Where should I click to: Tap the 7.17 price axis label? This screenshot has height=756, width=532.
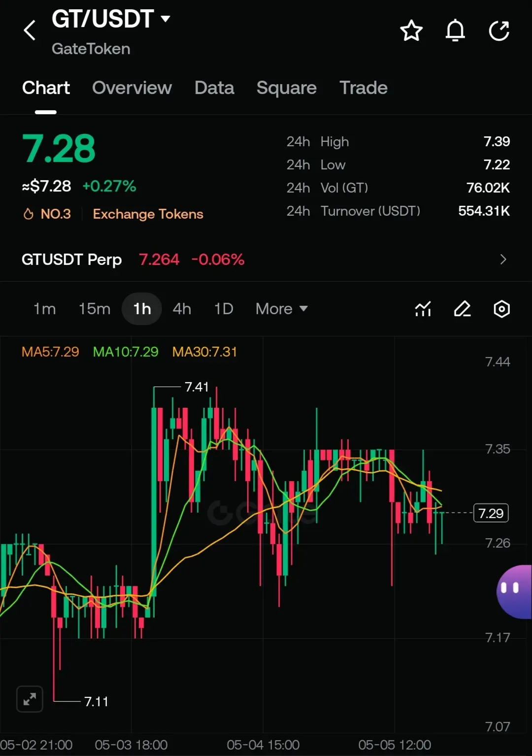tap(498, 638)
